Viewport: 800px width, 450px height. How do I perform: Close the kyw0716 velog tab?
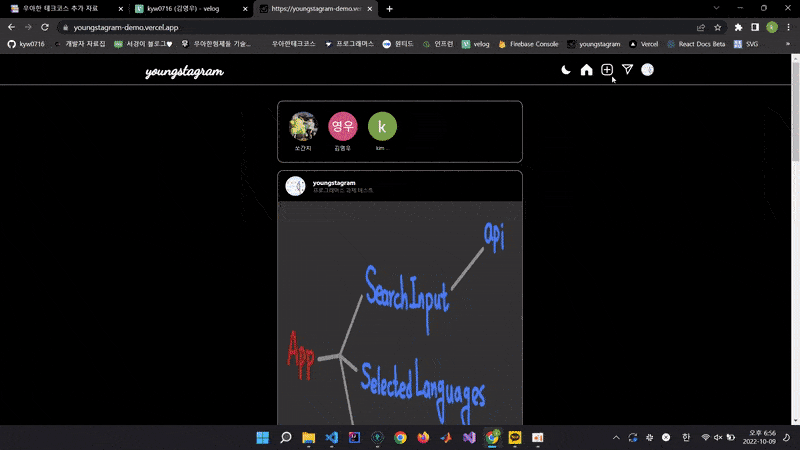245,9
